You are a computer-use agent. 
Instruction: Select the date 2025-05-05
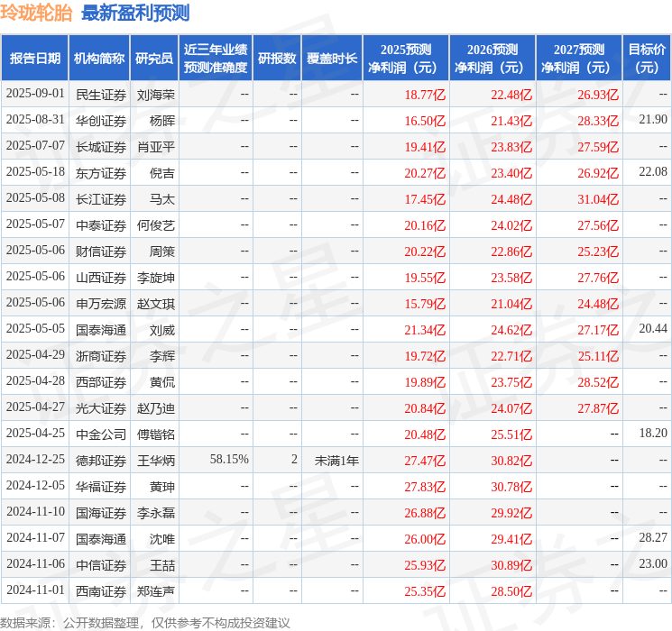[35, 328]
